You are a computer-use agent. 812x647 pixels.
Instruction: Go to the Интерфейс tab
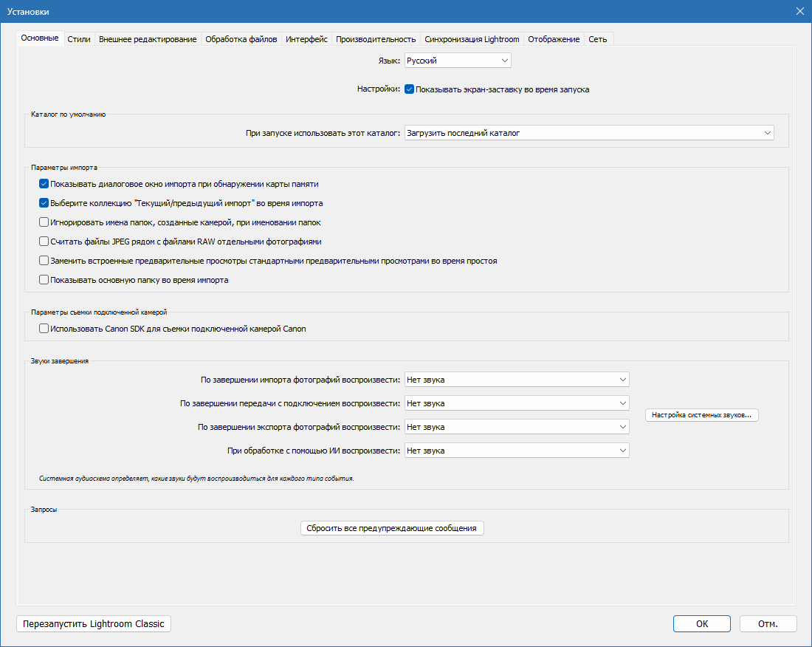click(306, 39)
